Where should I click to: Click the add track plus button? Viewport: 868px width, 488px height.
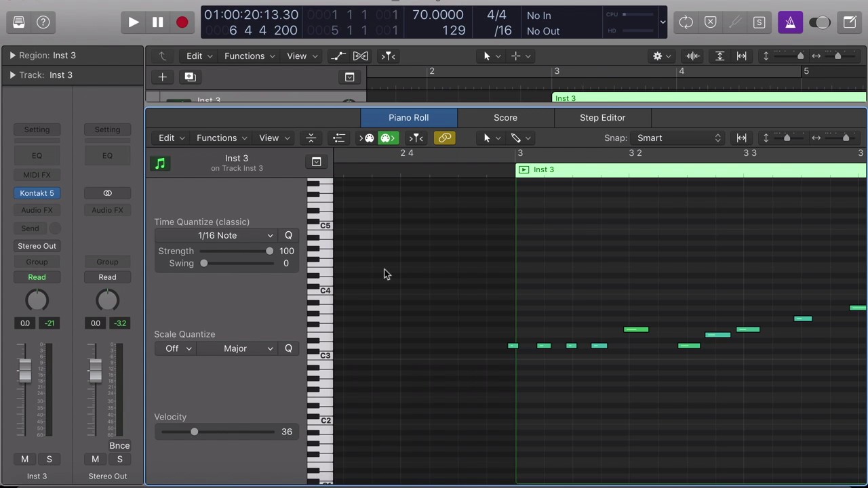point(162,77)
